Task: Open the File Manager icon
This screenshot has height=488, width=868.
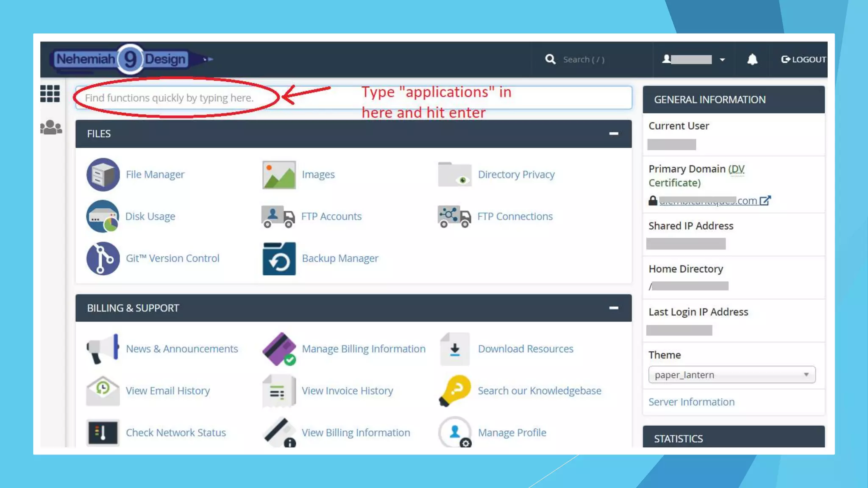Action: tap(103, 175)
